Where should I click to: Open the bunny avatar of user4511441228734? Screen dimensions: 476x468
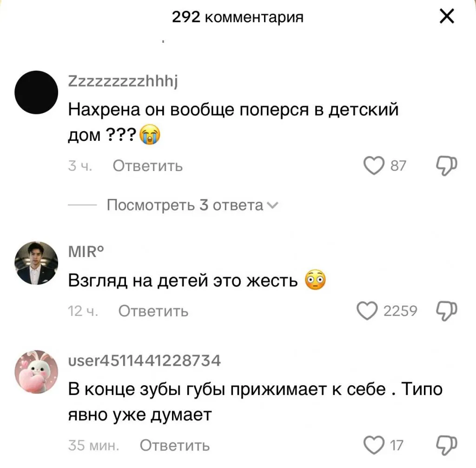tap(36, 371)
